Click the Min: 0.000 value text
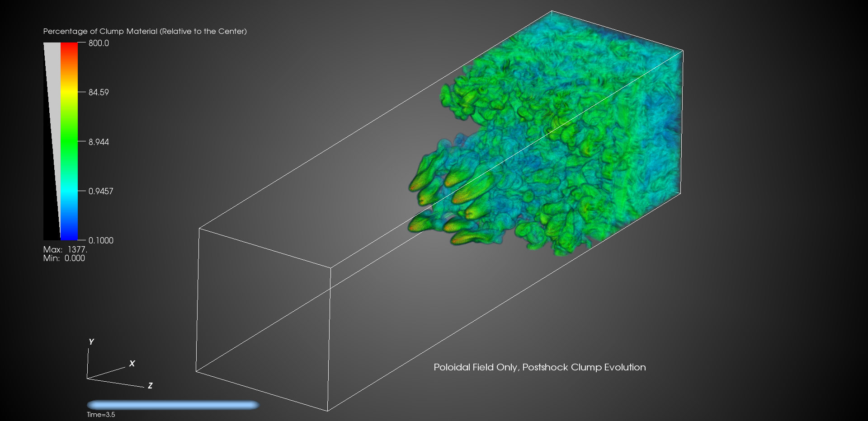This screenshot has height=421, width=868. tap(64, 258)
